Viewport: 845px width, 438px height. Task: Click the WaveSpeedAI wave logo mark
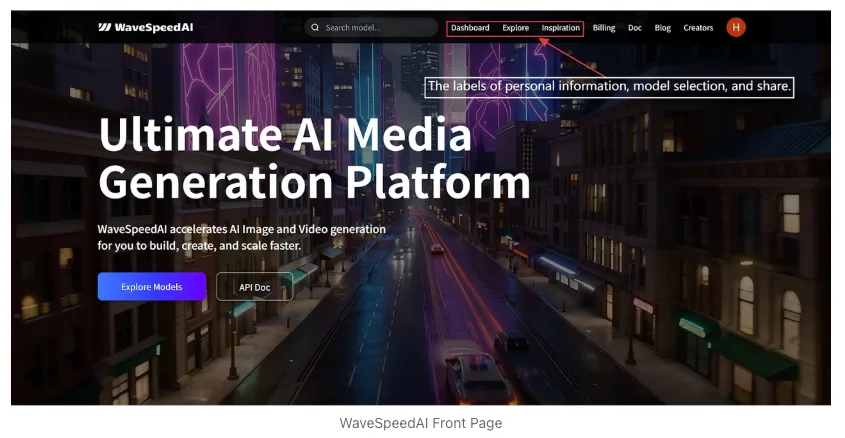pyautogui.click(x=105, y=27)
